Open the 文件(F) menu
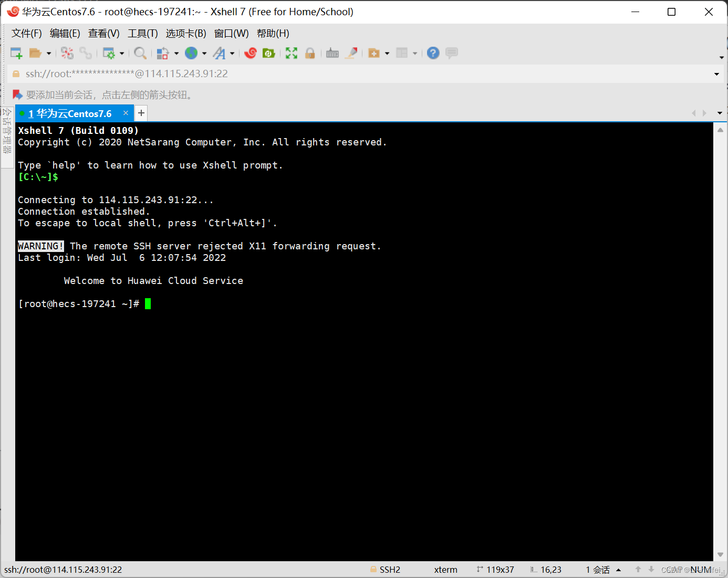Viewport: 728px width, 578px height. [x=27, y=34]
